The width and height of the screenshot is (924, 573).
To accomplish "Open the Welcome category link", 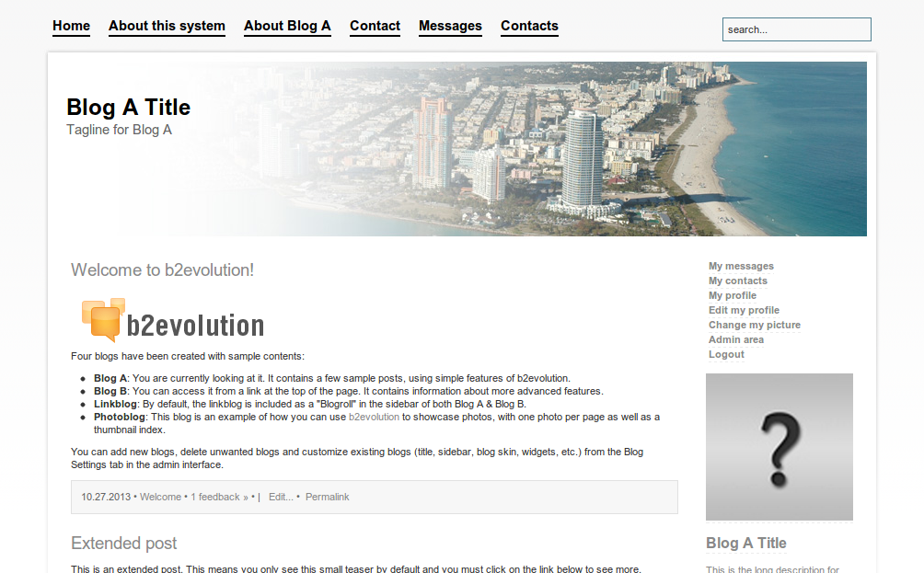I will (x=160, y=497).
